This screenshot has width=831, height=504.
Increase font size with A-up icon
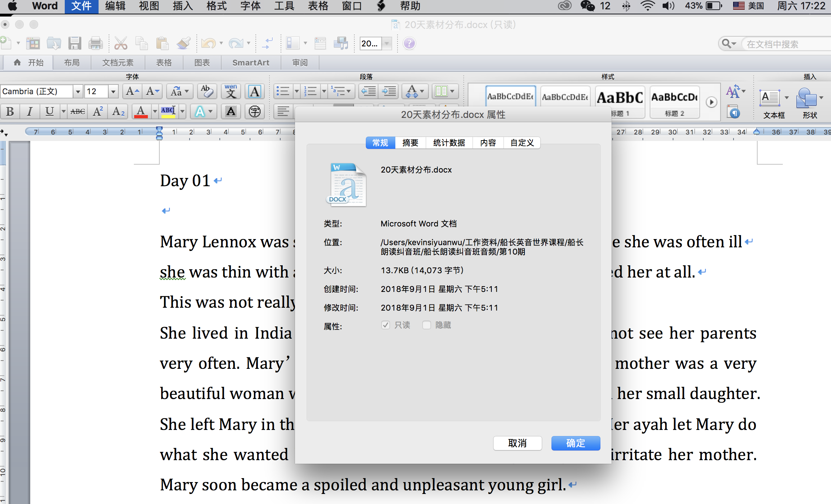132,91
